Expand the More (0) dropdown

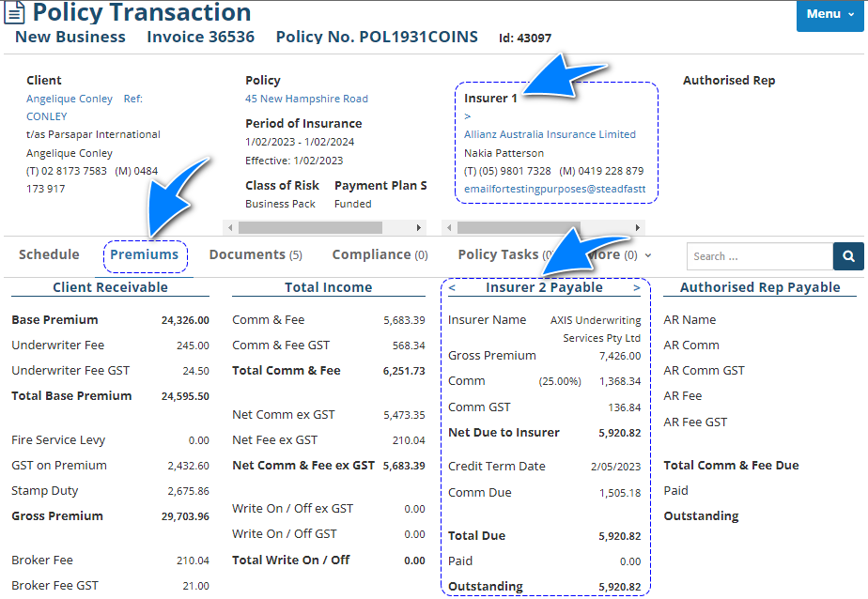coord(619,255)
